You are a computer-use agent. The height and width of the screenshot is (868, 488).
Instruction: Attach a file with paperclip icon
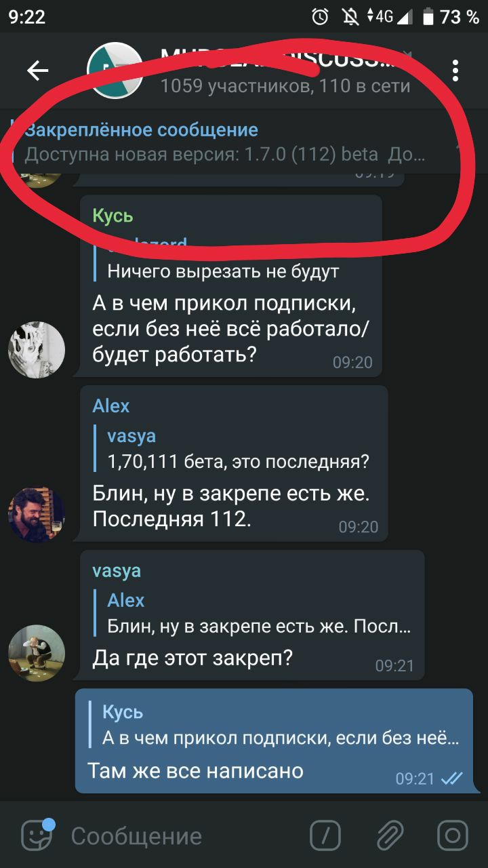(x=389, y=835)
